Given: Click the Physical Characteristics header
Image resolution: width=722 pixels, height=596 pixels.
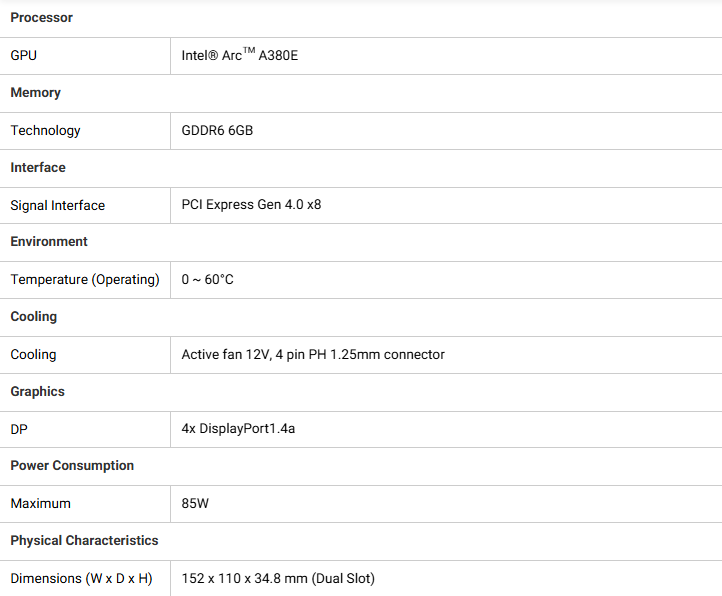Looking at the screenshot, I should [x=84, y=541].
